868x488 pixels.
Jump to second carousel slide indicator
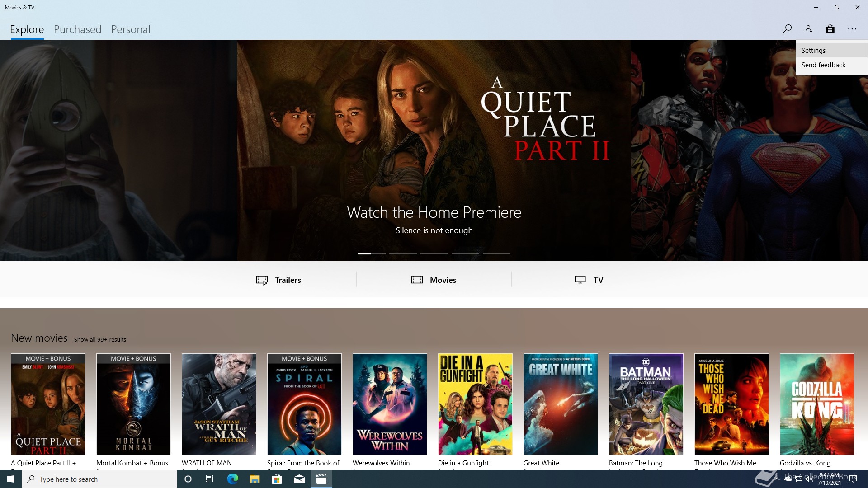click(403, 253)
